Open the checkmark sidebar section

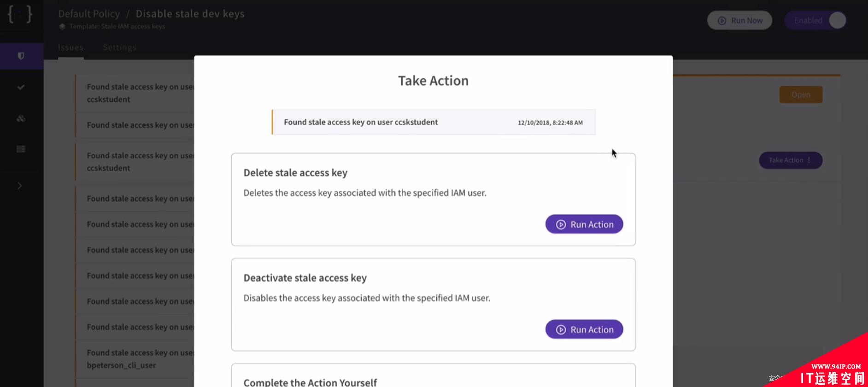click(x=21, y=87)
